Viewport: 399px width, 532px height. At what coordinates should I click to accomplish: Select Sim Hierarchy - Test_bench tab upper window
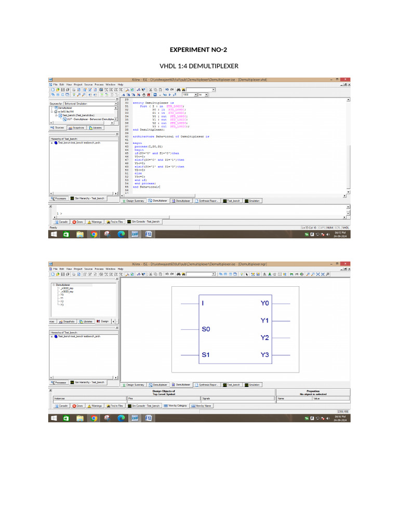click(87, 198)
